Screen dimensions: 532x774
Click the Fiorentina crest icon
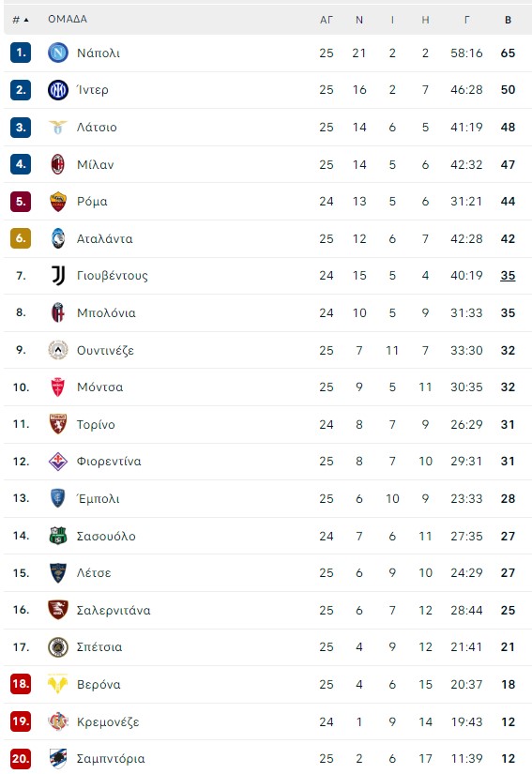[x=58, y=462]
